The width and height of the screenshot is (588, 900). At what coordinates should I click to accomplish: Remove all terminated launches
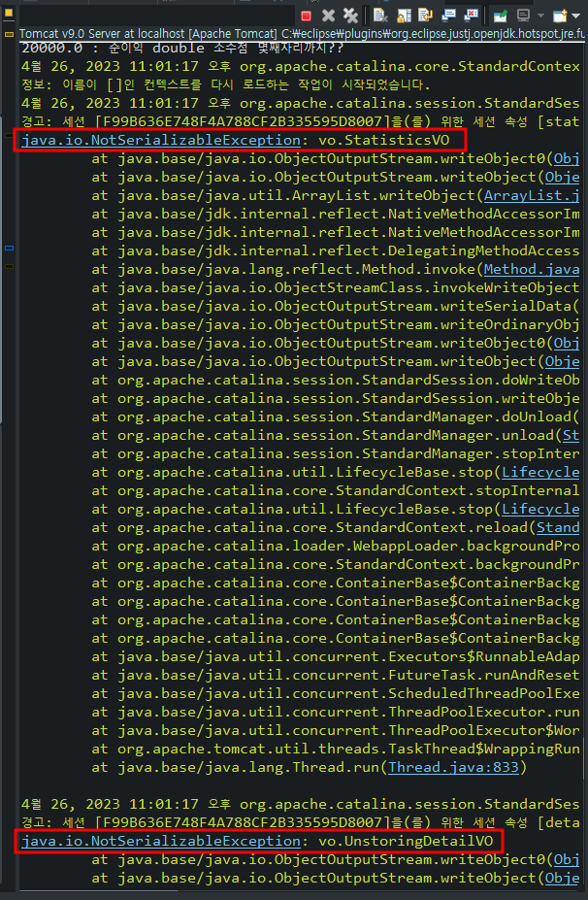point(350,16)
